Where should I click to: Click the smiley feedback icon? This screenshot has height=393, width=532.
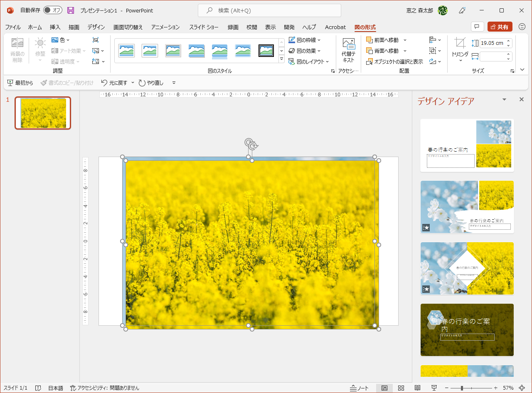[521, 27]
